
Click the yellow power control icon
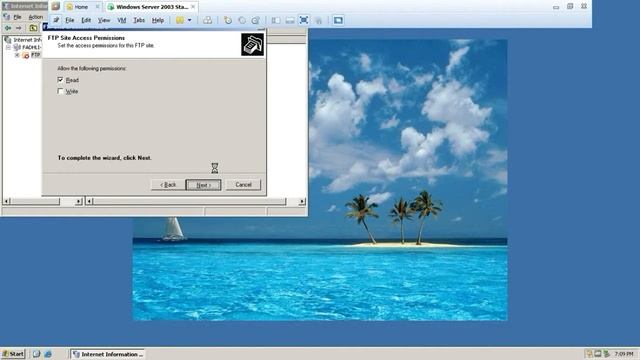pyautogui.click(x=180, y=20)
